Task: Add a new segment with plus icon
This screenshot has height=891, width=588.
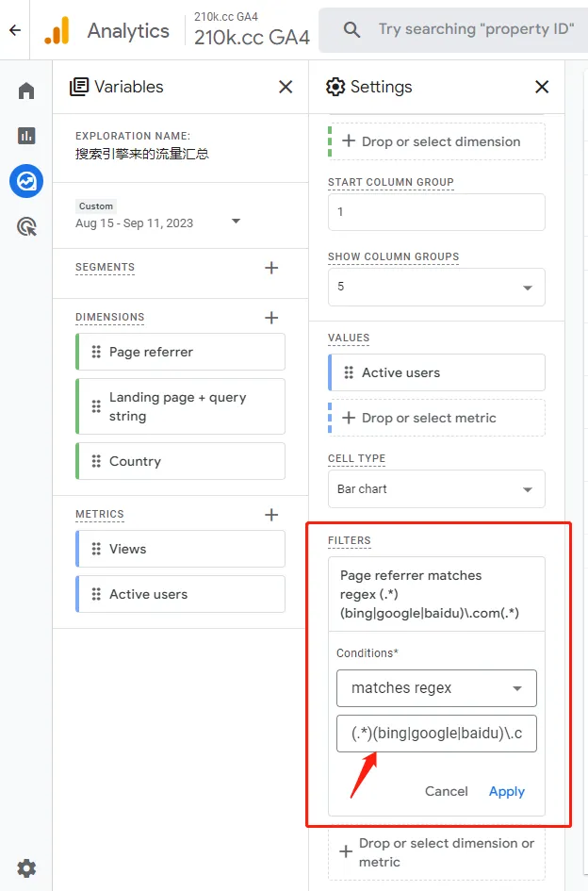Action: pyautogui.click(x=271, y=268)
